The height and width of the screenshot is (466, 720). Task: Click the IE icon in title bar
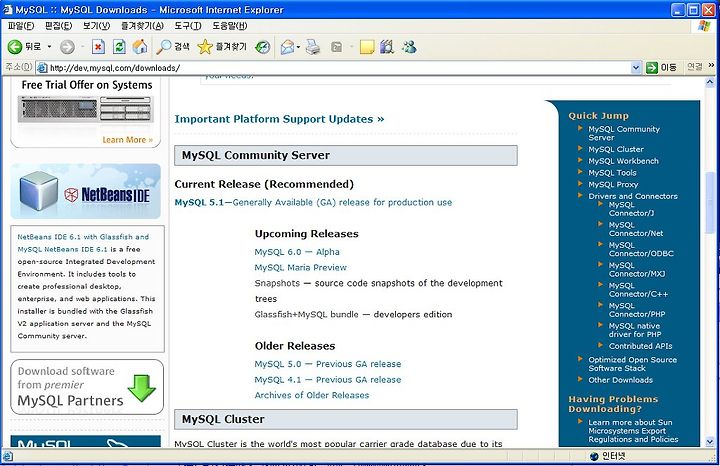[x=8, y=10]
